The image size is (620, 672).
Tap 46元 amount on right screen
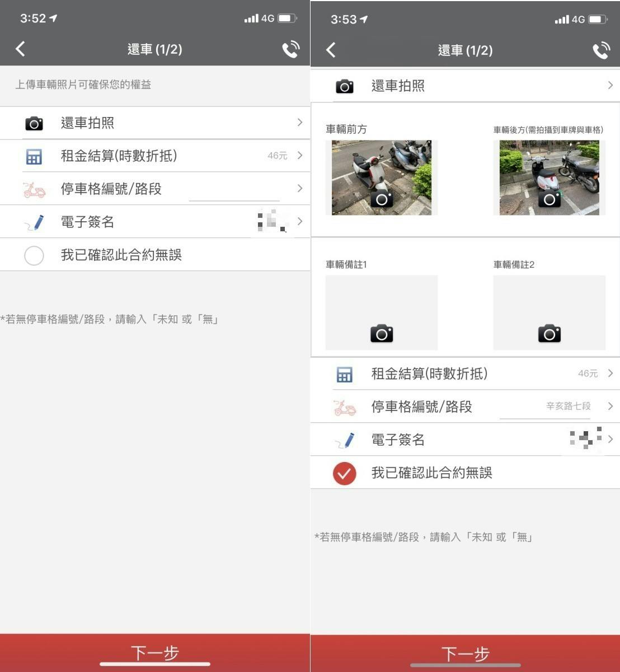588,374
